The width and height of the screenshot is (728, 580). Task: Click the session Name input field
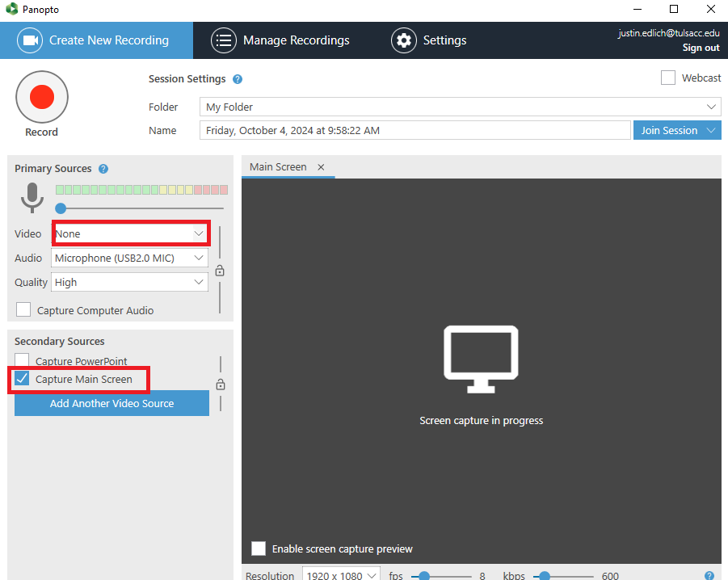[x=415, y=130]
